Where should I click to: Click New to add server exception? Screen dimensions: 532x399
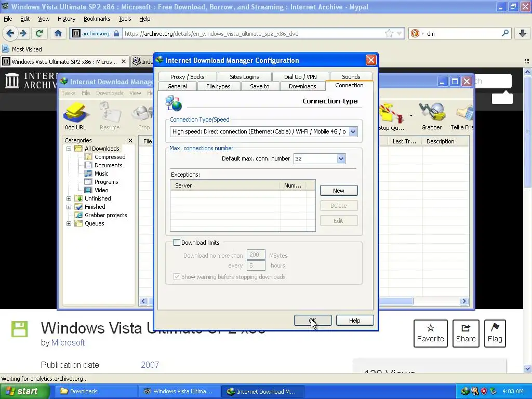339,190
